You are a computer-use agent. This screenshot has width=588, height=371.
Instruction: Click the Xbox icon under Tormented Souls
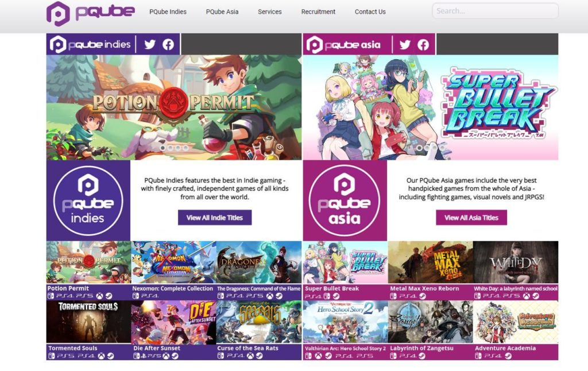click(101, 356)
